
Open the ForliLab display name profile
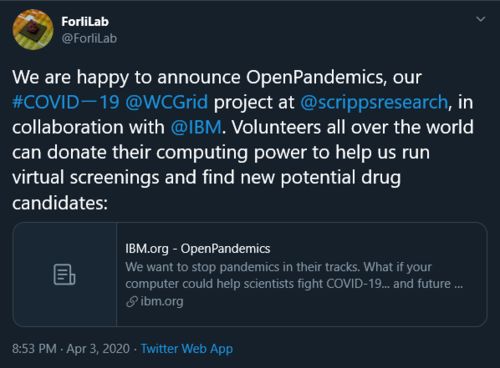(85, 22)
